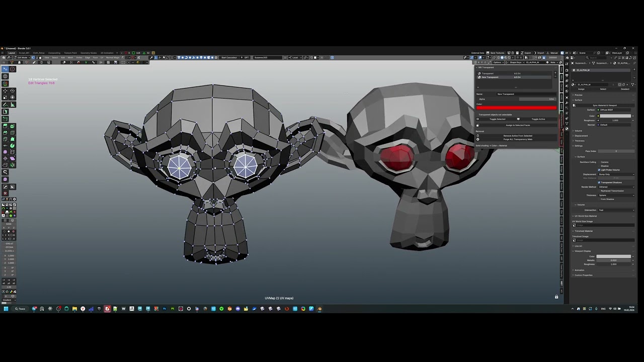Image resolution: width=644 pixels, height=362 pixels.
Task: Open the Local transform orientation dropdown
Action: pyautogui.click(x=295, y=57)
